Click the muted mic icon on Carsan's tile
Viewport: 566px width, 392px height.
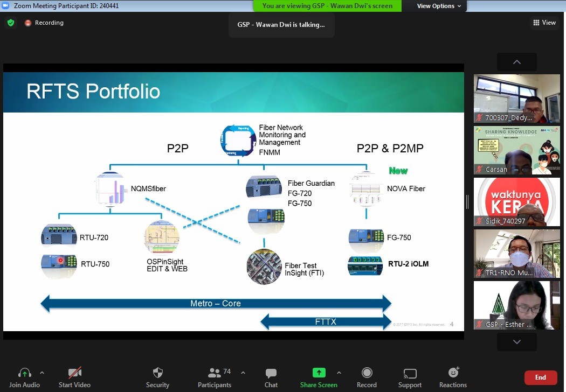click(480, 169)
